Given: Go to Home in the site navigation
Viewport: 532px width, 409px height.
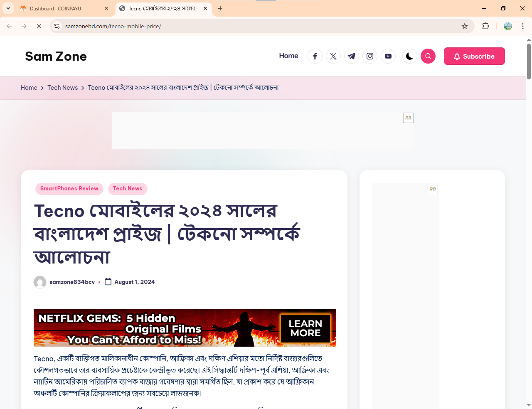Looking at the screenshot, I should pyautogui.click(x=288, y=56).
